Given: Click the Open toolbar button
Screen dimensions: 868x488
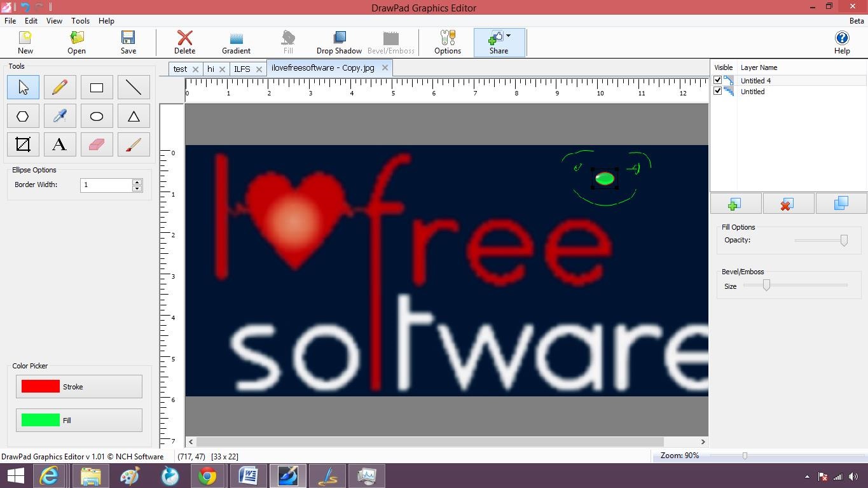Looking at the screenshot, I should point(77,43).
